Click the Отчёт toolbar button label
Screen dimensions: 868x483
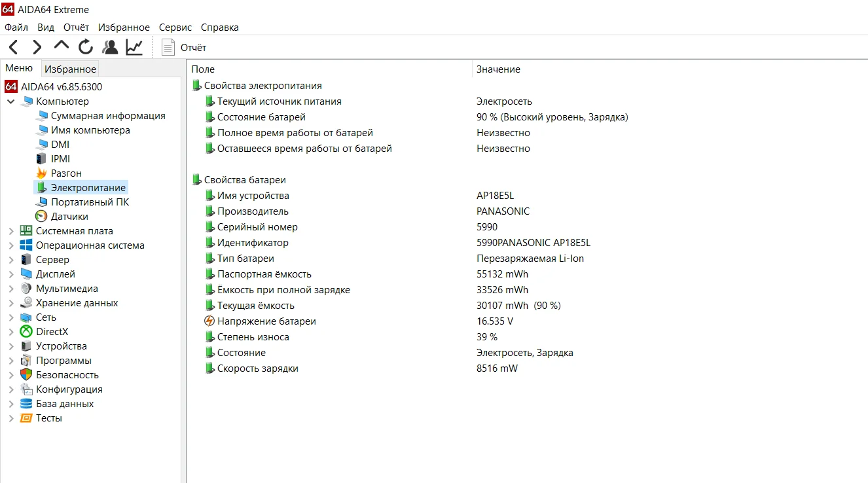[193, 48]
